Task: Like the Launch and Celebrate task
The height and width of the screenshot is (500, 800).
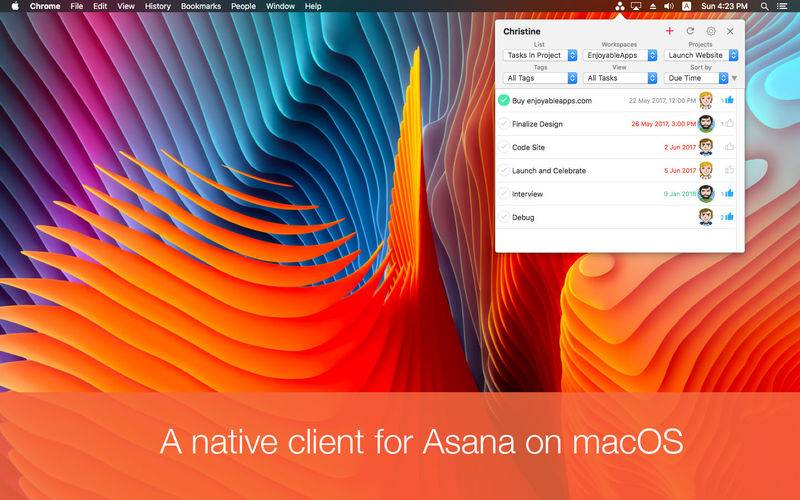Action: pos(729,169)
